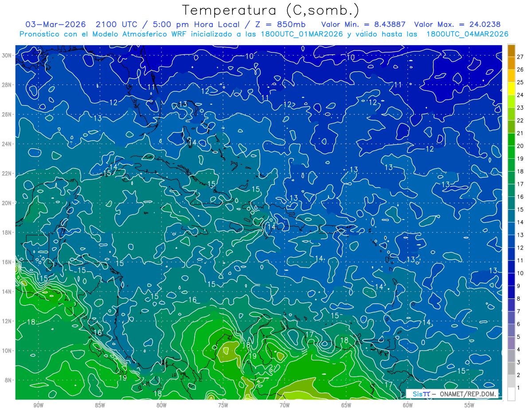Image resolution: width=532 pixels, height=411 pixels.
Task: Click the 20N latitude axis label
Action: 7,203
